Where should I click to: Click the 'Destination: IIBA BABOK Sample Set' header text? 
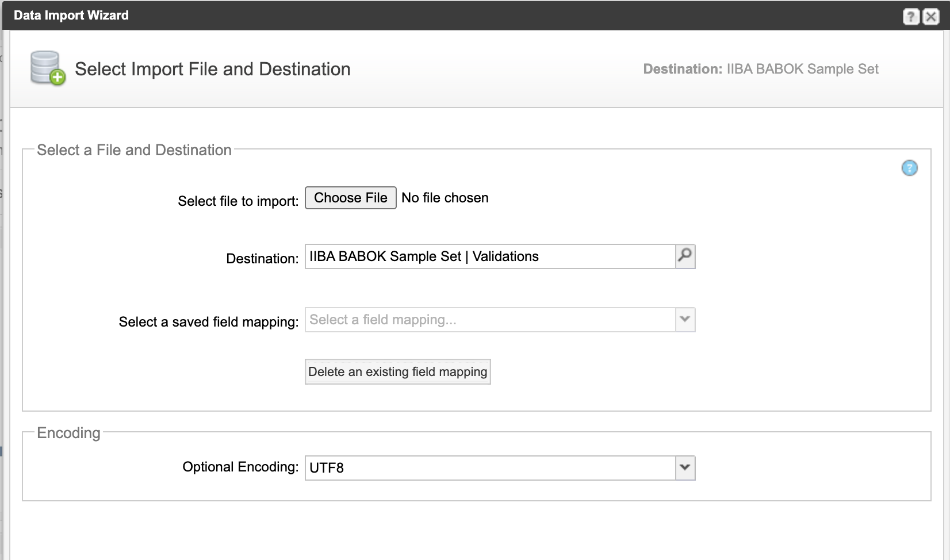[761, 69]
